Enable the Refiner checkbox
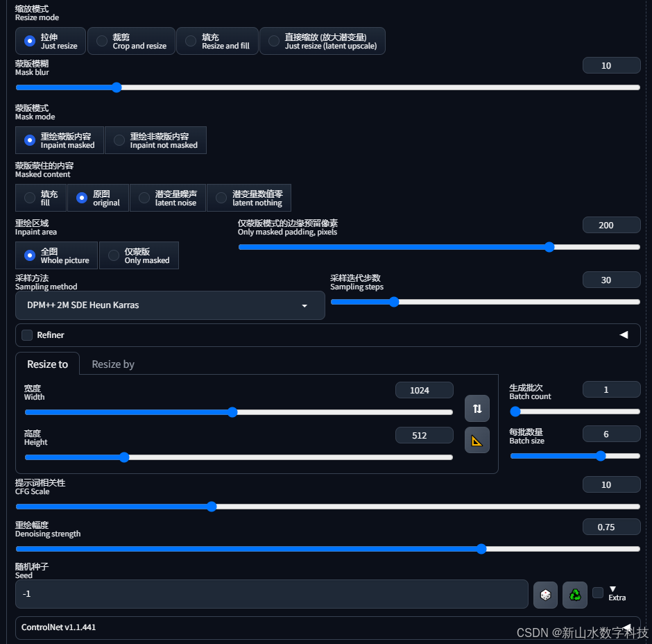652x644 pixels. [27, 335]
